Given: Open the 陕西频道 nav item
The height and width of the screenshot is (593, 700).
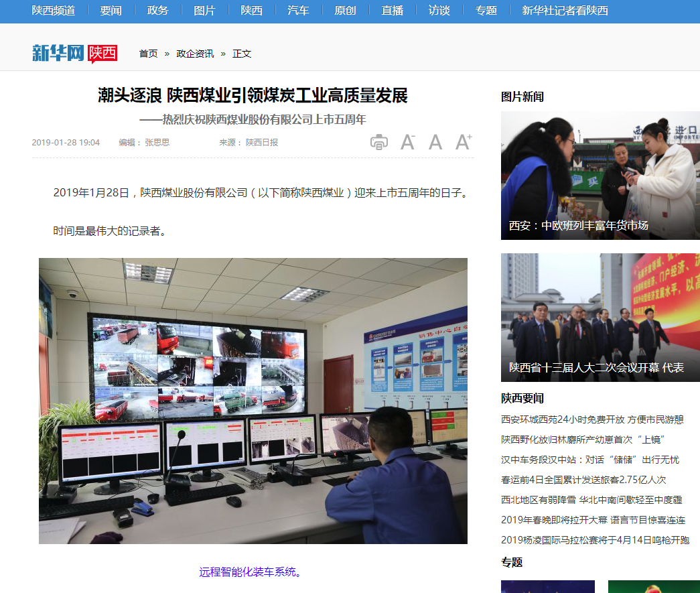Looking at the screenshot, I should tap(54, 10).
